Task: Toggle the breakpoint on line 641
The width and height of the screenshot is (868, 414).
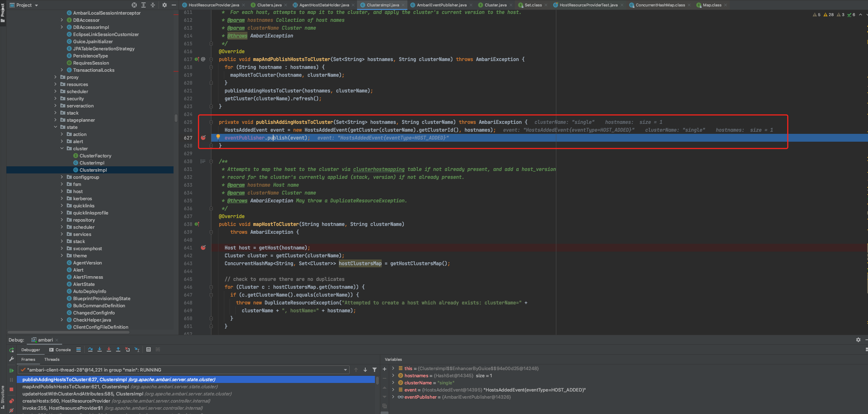Action: 203,248
